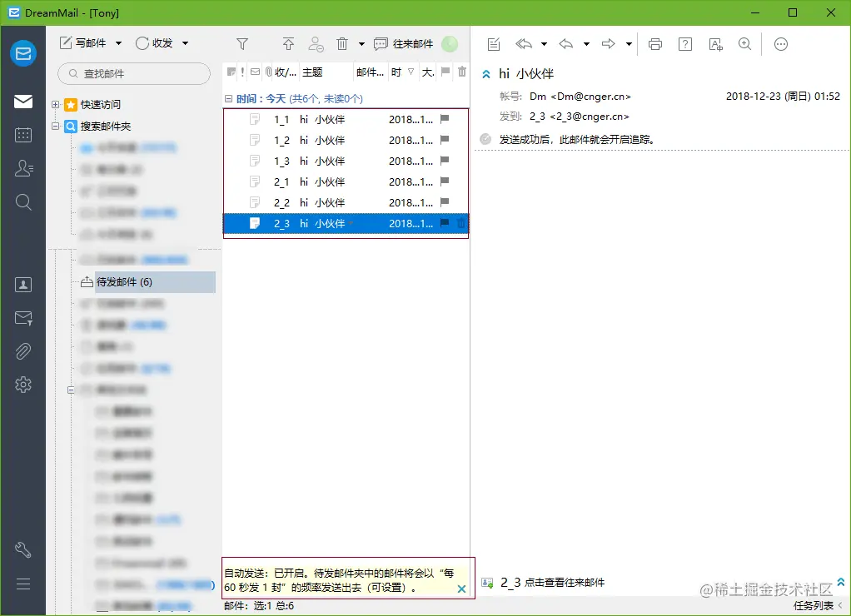Open the contacts list sidebar icon

click(x=23, y=168)
